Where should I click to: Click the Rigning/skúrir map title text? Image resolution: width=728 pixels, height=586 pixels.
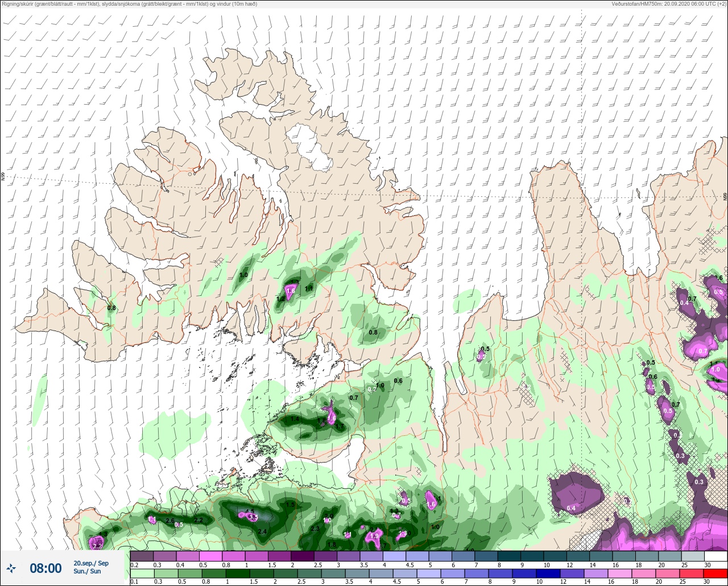point(130,4)
